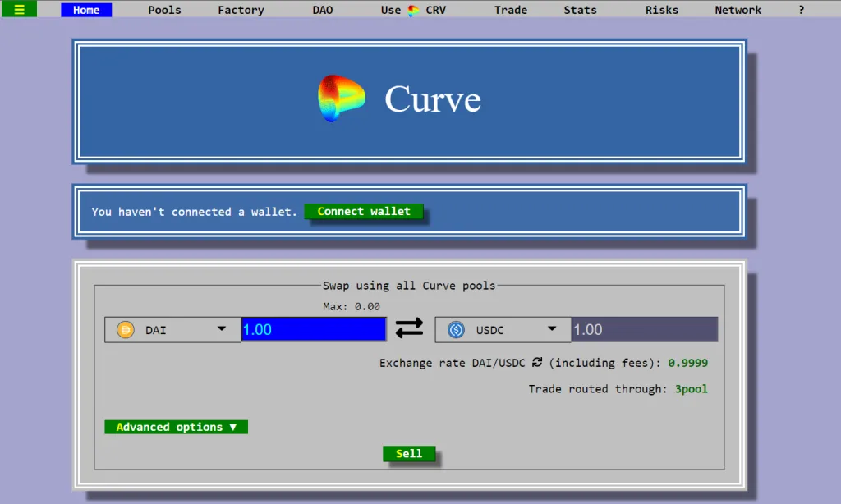Click the Curve rainbow logo in banner
Image resolution: width=841 pixels, height=504 pixels.
tap(342, 99)
